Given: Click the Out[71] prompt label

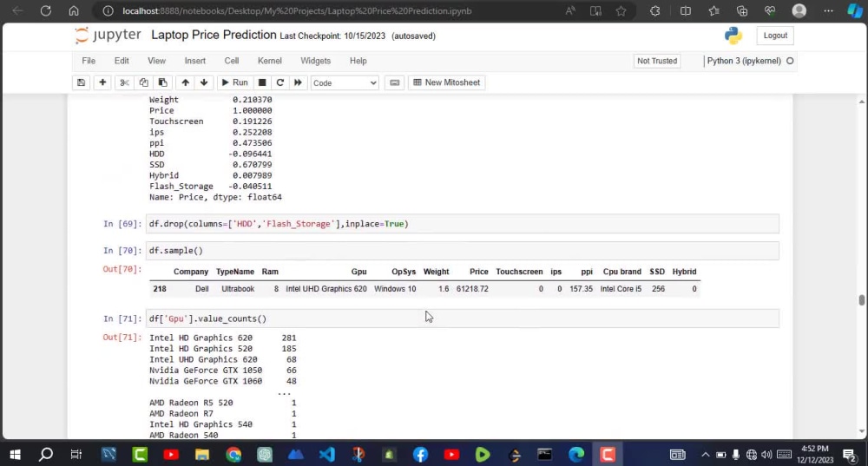Looking at the screenshot, I should coord(122,337).
